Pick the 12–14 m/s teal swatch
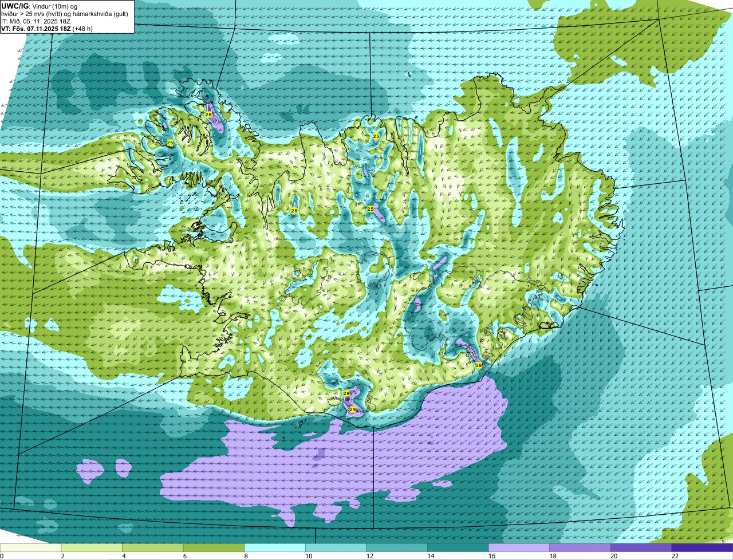The height and width of the screenshot is (560, 733). coord(397,547)
